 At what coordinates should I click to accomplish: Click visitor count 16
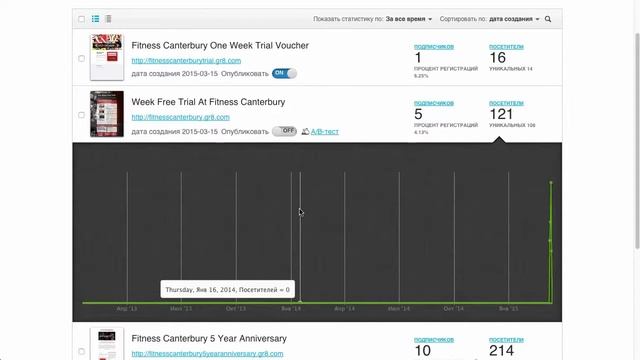click(498, 58)
